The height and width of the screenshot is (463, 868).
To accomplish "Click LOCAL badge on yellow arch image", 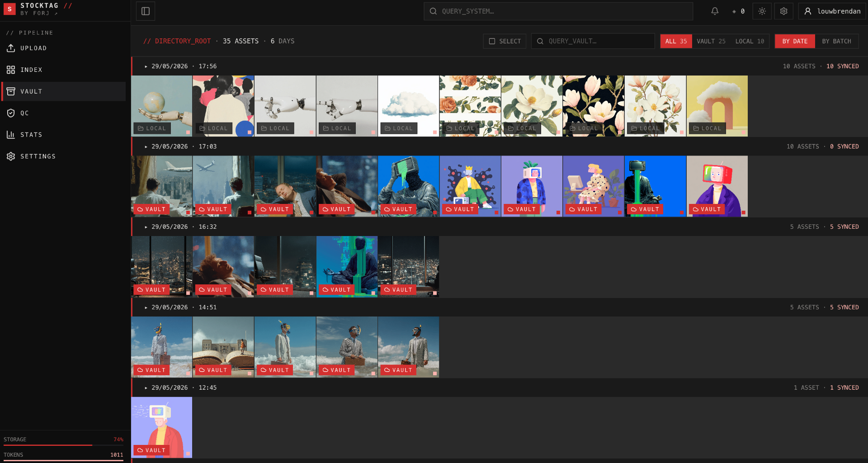I will (x=708, y=128).
